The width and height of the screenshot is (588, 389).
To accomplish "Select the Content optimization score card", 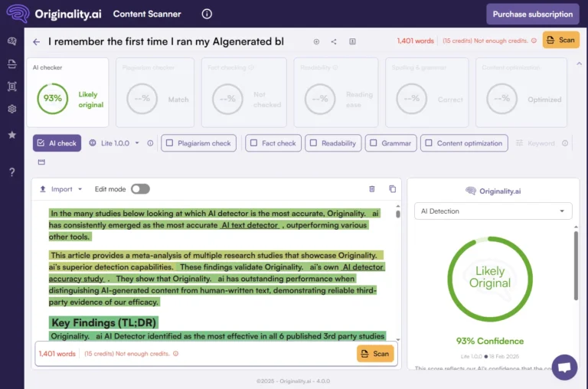I will click(x=521, y=93).
